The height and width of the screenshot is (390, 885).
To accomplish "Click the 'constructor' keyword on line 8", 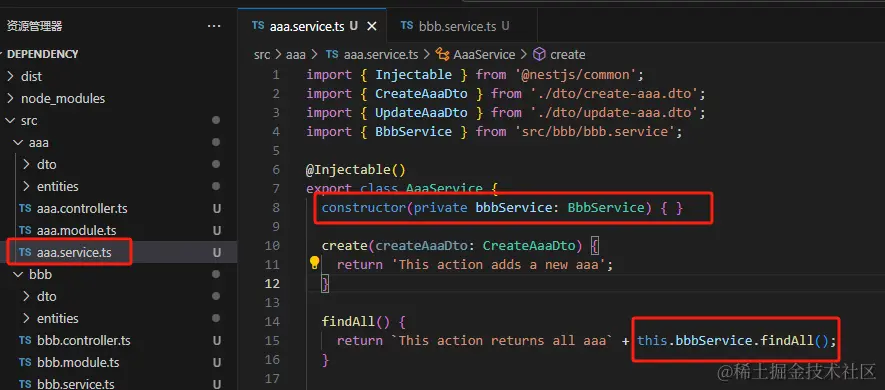I will coord(363,208).
